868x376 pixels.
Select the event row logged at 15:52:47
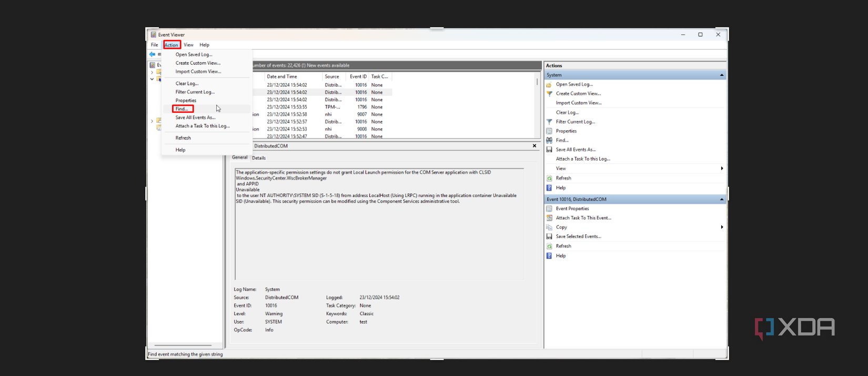click(322, 136)
